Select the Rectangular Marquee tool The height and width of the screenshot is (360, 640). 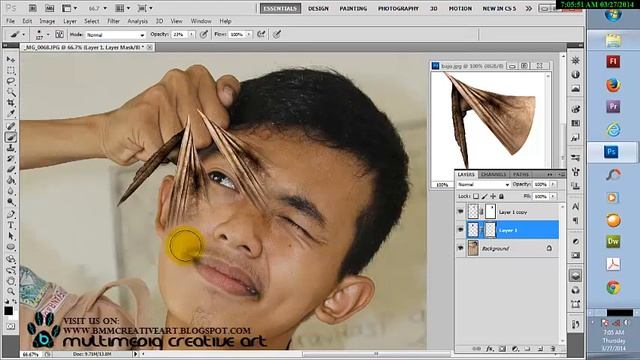[11, 70]
